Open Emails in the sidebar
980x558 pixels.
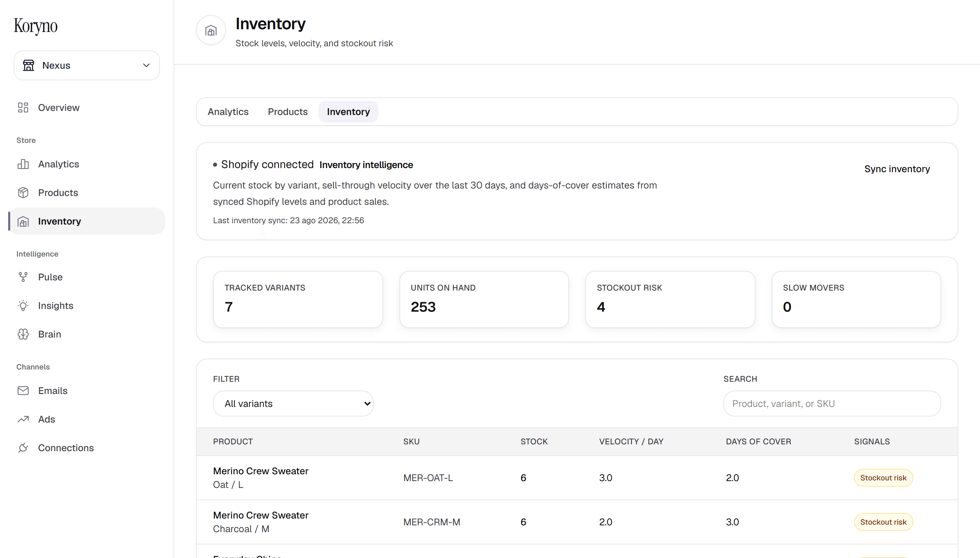(87, 391)
